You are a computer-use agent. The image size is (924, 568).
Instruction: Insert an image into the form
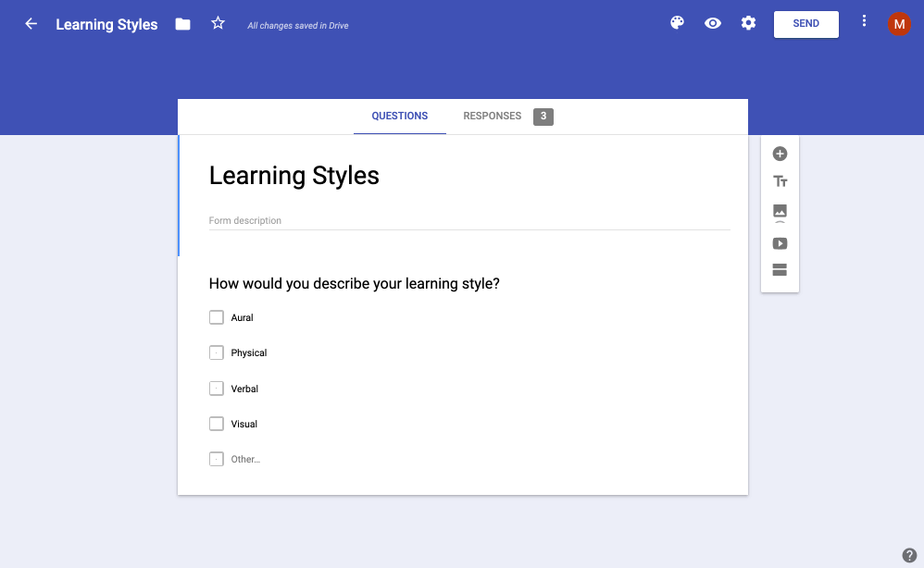[x=780, y=212]
